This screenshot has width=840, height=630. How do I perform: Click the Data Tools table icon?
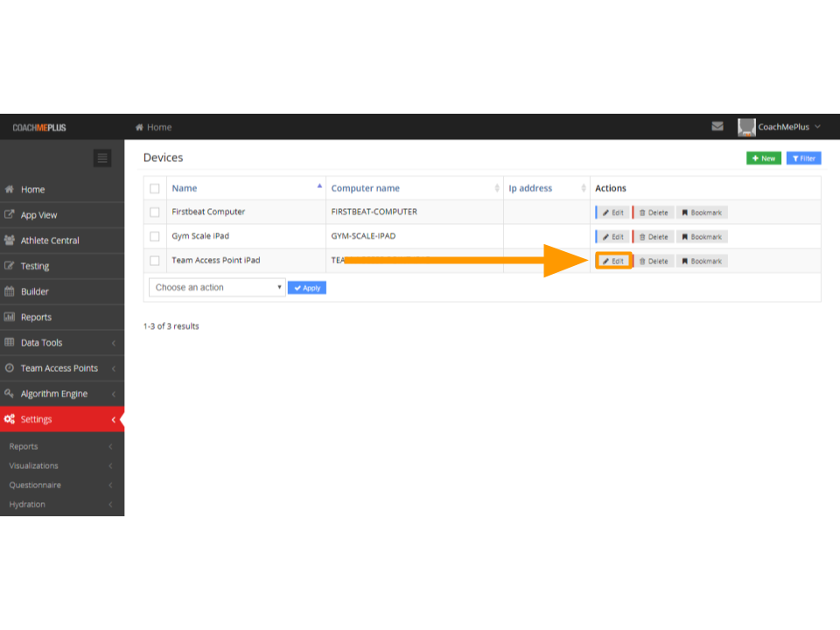[x=9, y=342]
